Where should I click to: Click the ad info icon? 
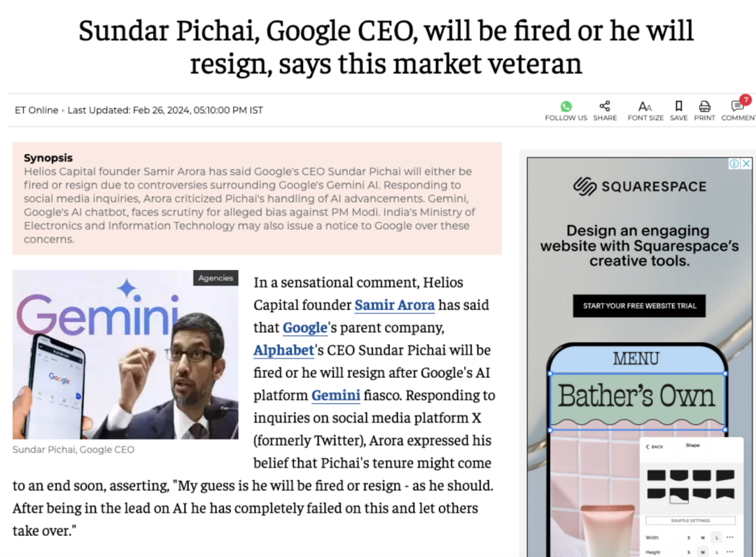point(734,163)
